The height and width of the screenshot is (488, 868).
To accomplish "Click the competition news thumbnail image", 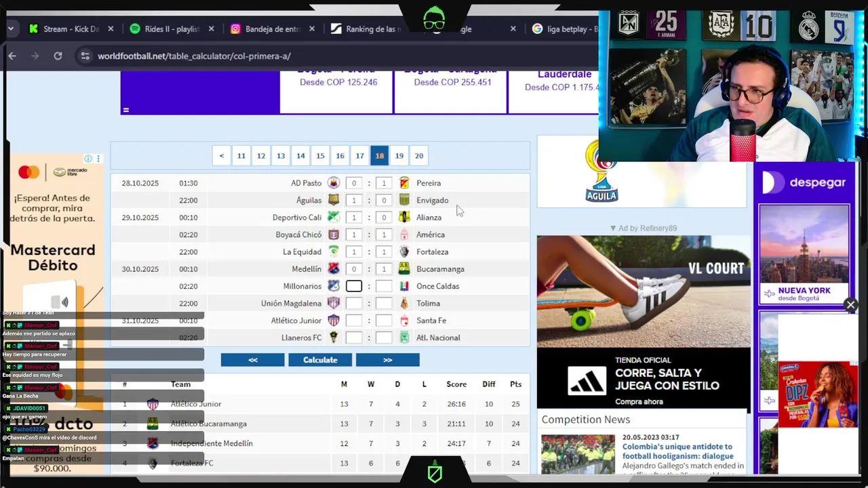I will point(578,453).
